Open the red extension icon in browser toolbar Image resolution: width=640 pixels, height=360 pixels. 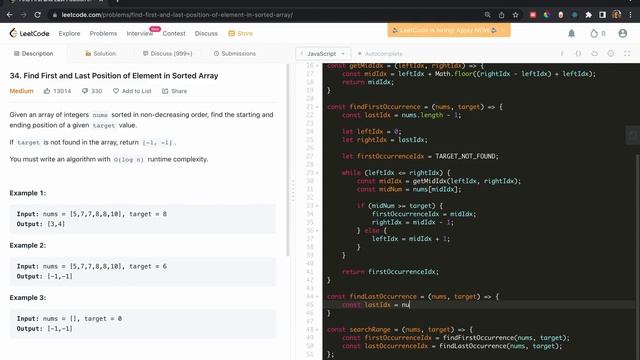533,15
